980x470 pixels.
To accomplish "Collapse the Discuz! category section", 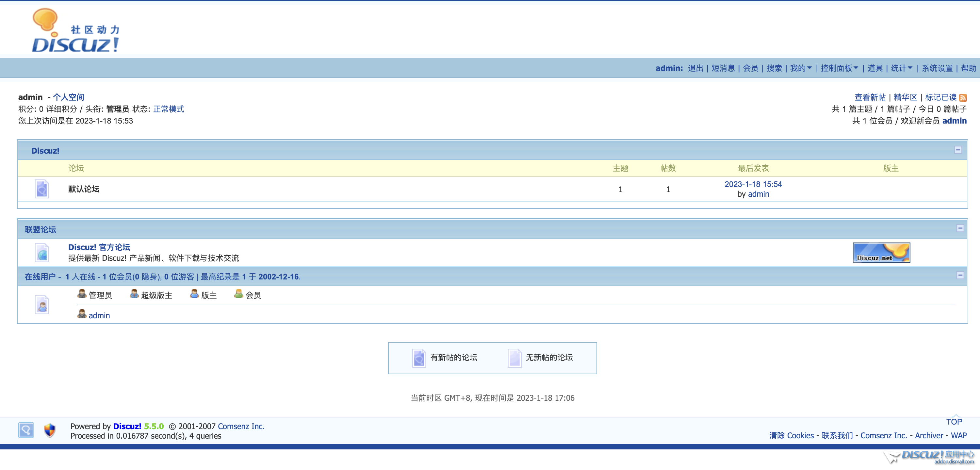I will [x=958, y=150].
